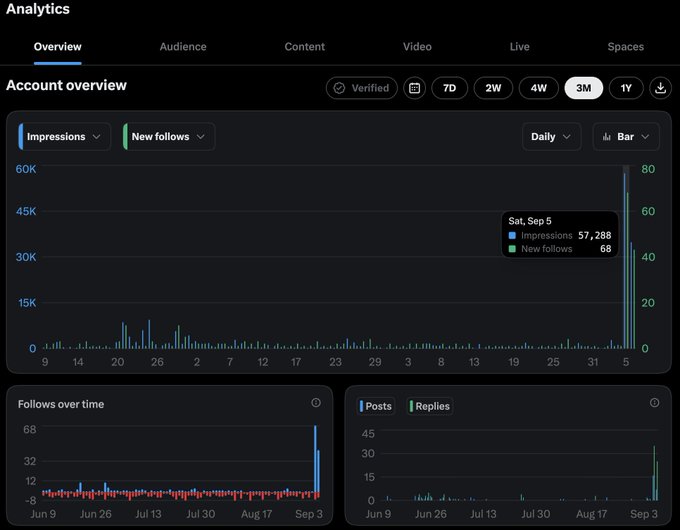
Task: Open the Video tab
Action: [x=417, y=47]
